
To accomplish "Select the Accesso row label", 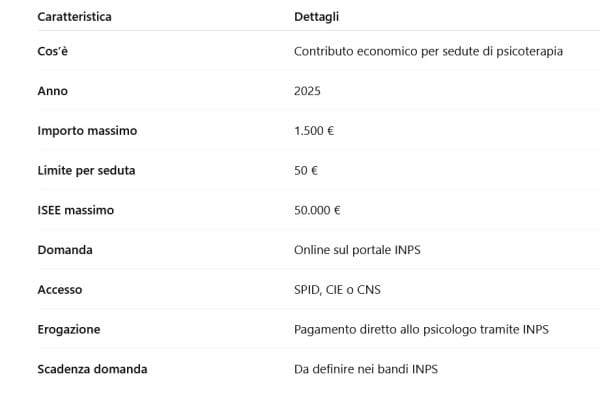I will coord(59,290).
